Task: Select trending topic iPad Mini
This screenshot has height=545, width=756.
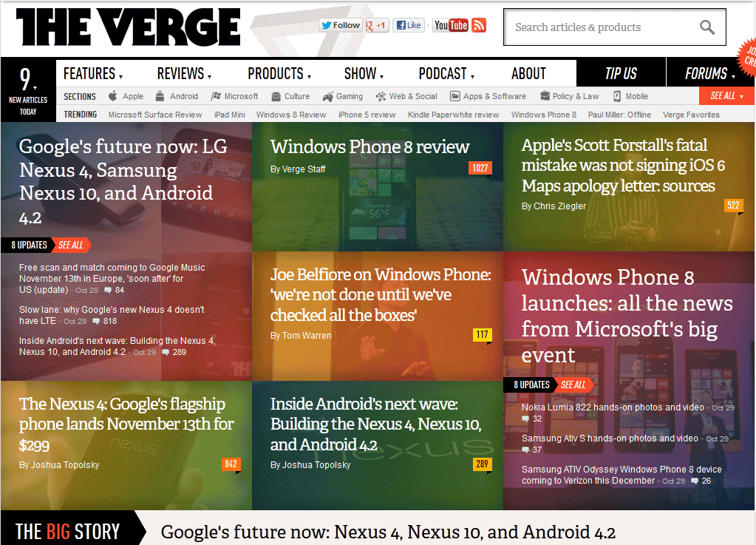Action: [230, 115]
